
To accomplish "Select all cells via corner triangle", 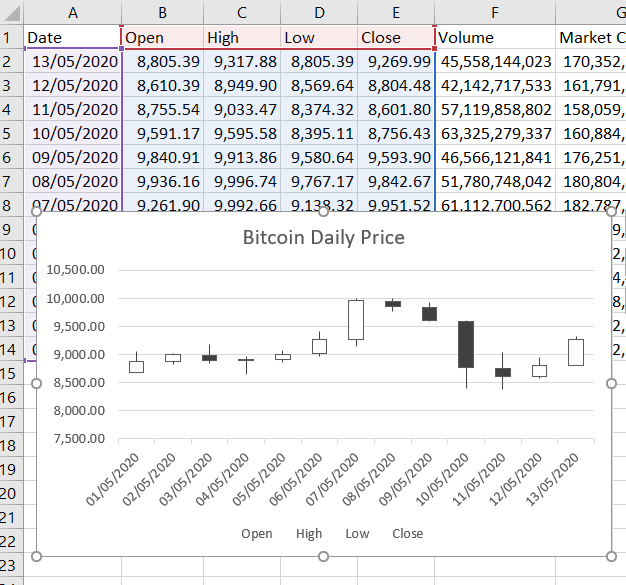I will [x=11, y=13].
